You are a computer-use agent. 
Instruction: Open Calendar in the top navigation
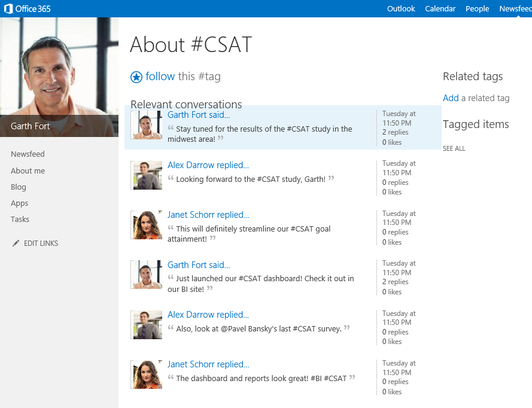(x=440, y=8)
